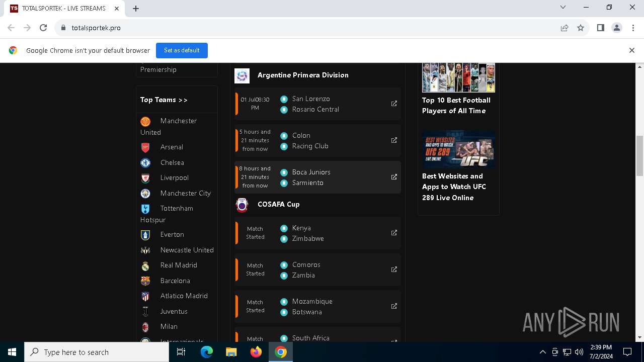
Task: Click Milan crest icon
Action: point(145,327)
